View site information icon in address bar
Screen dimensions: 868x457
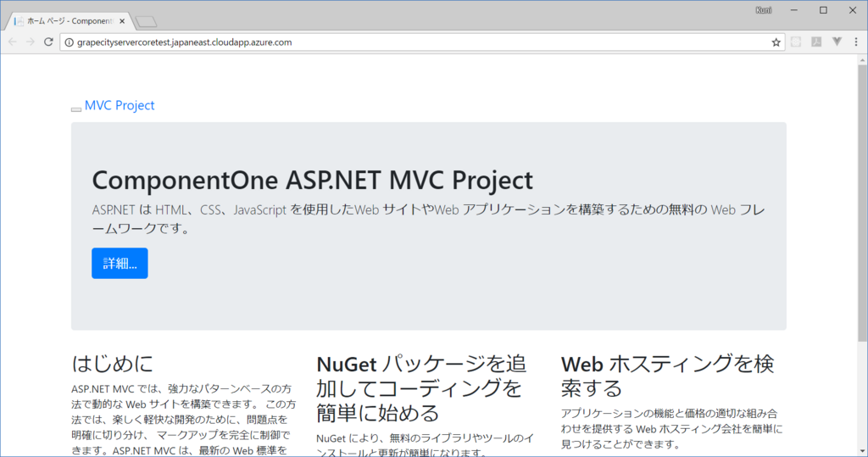[x=70, y=42]
